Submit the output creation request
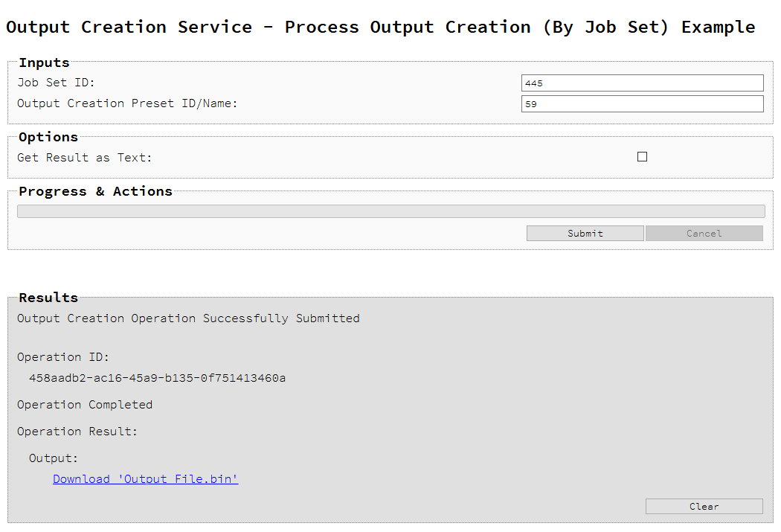This screenshot has height=532, width=781. click(x=585, y=233)
